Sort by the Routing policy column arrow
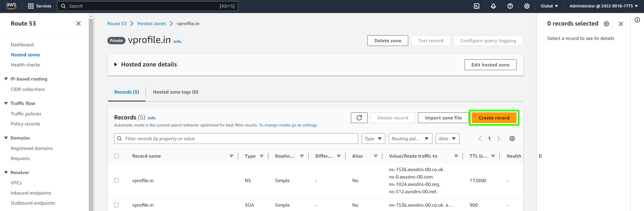 [x=302, y=156]
